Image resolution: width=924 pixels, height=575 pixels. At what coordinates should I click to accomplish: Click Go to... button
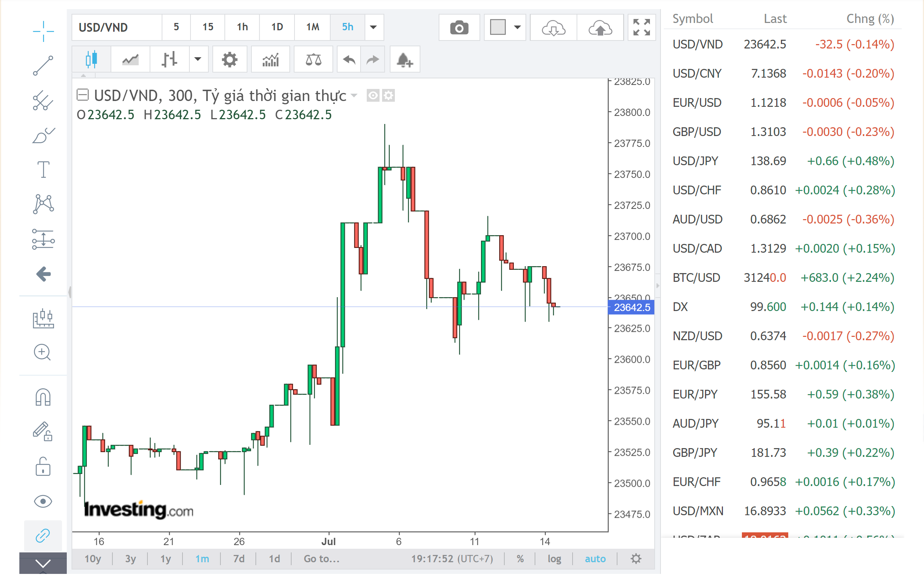[x=321, y=559]
